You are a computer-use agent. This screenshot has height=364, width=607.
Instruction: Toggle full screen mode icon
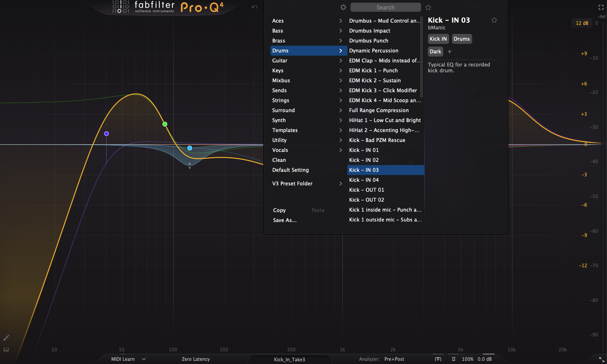point(601,7)
